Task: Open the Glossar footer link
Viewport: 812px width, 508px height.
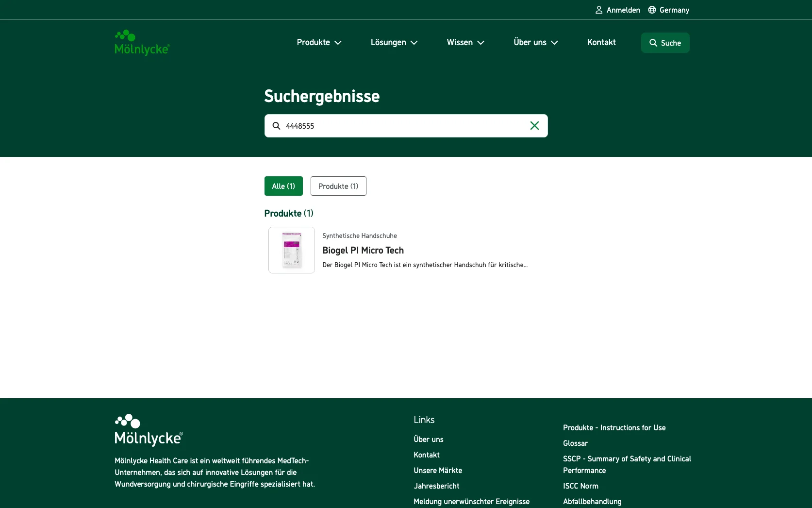Action: 575,443
